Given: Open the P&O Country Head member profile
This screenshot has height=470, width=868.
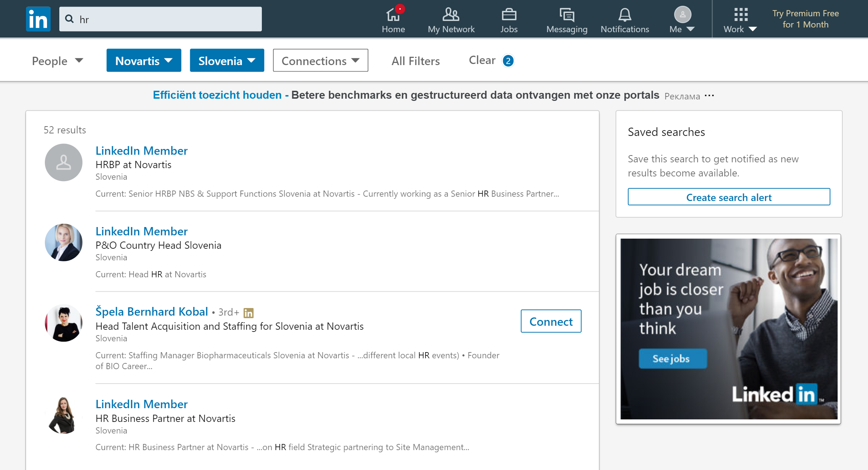Looking at the screenshot, I should click(x=141, y=231).
